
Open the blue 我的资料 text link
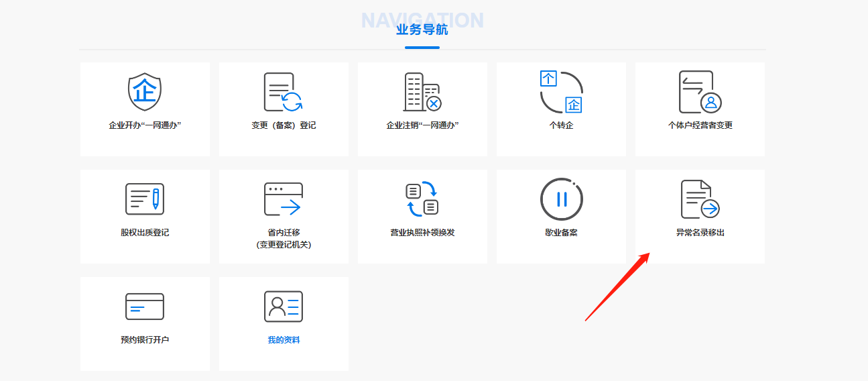click(x=283, y=340)
